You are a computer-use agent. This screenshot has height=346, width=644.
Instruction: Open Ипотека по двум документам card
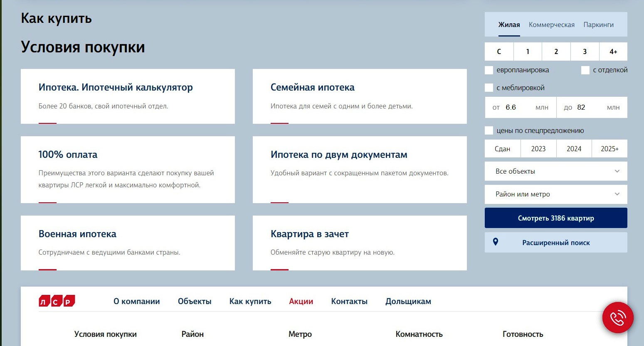[360, 169]
